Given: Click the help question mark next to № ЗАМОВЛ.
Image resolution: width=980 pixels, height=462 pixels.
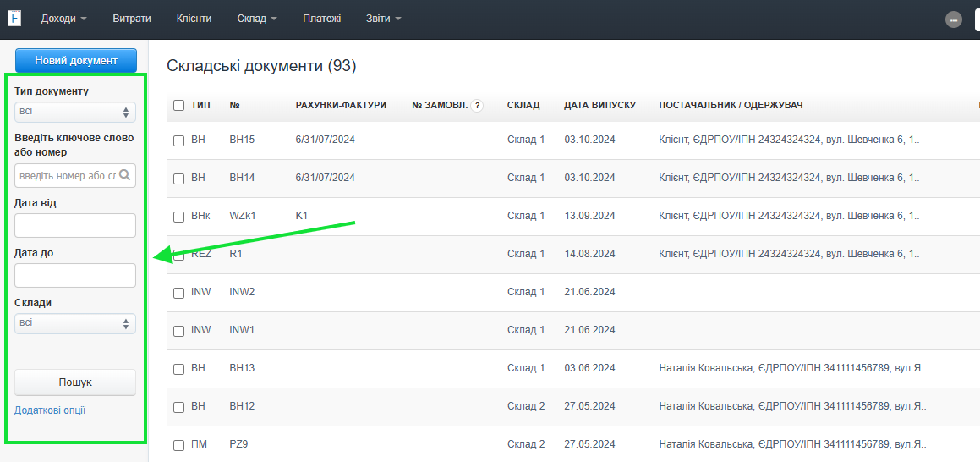Looking at the screenshot, I should point(477,106).
